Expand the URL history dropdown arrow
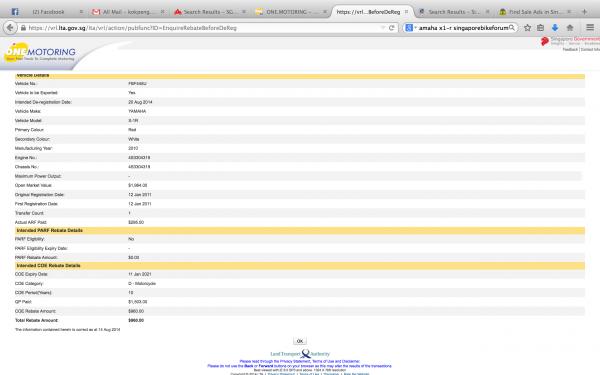 [x=383, y=28]
